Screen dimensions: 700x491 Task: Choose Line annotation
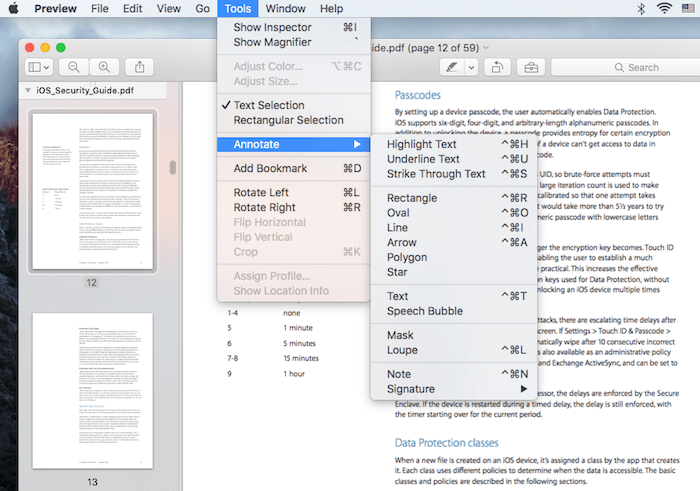coord(454,228)
